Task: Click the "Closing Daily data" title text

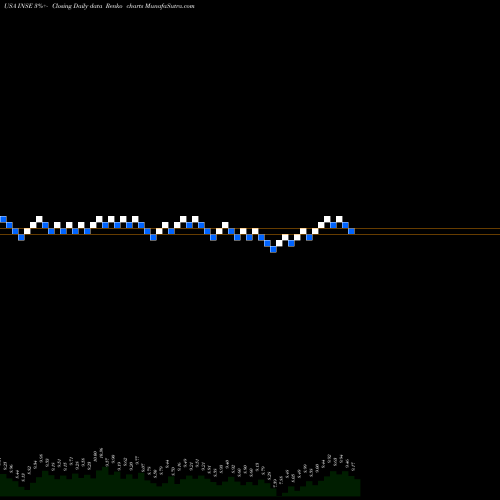Action: tap(77, 6)
